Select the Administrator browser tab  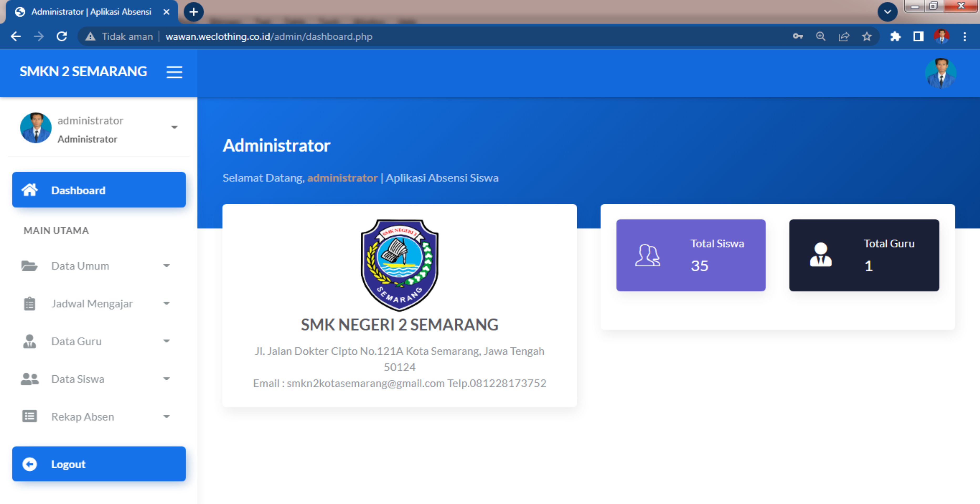(91, 12)
